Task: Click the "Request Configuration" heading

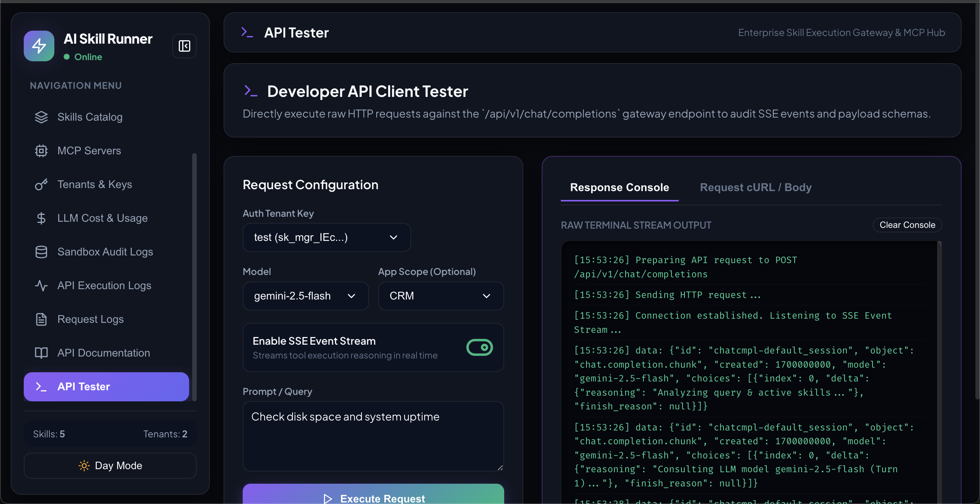Action: click(310, 185)
